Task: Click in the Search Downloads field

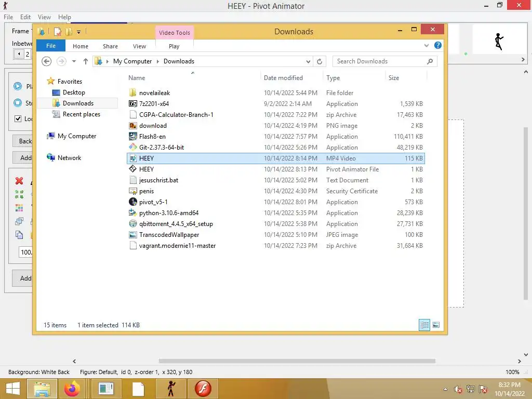Action: tap(380, 61)
